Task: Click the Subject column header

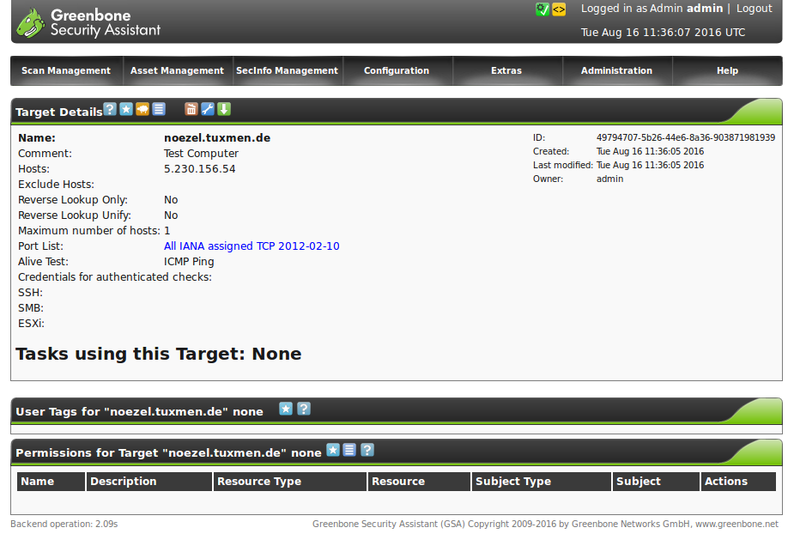Action: (x=656, y=481)
